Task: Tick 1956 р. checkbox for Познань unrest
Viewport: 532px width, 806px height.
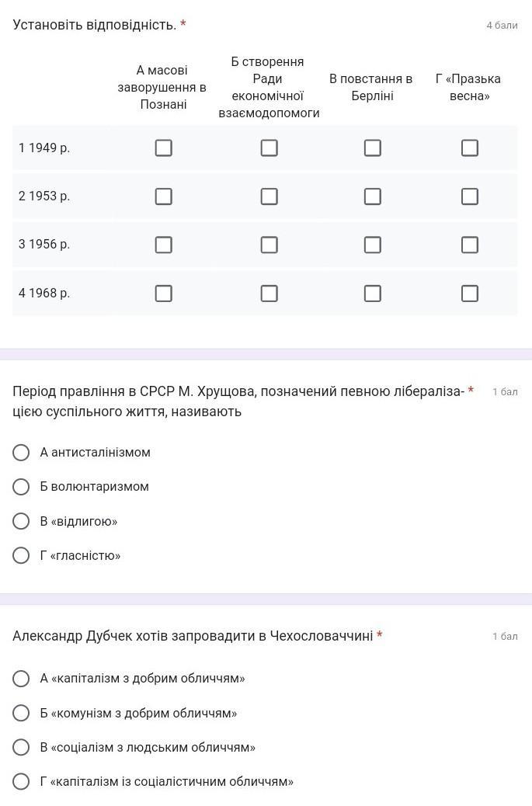Action: (x=163, y=245)
